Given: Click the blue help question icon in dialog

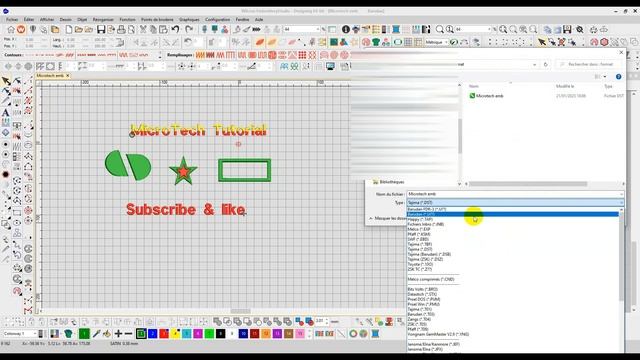Looking at the screenshot, I should click(618, 77).
